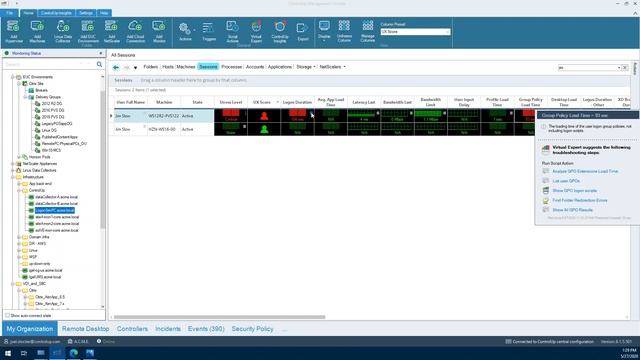Select the W2N-WS16-00 session row machine cell
Screen dimensions: 640x360
[x=164, y=129]
